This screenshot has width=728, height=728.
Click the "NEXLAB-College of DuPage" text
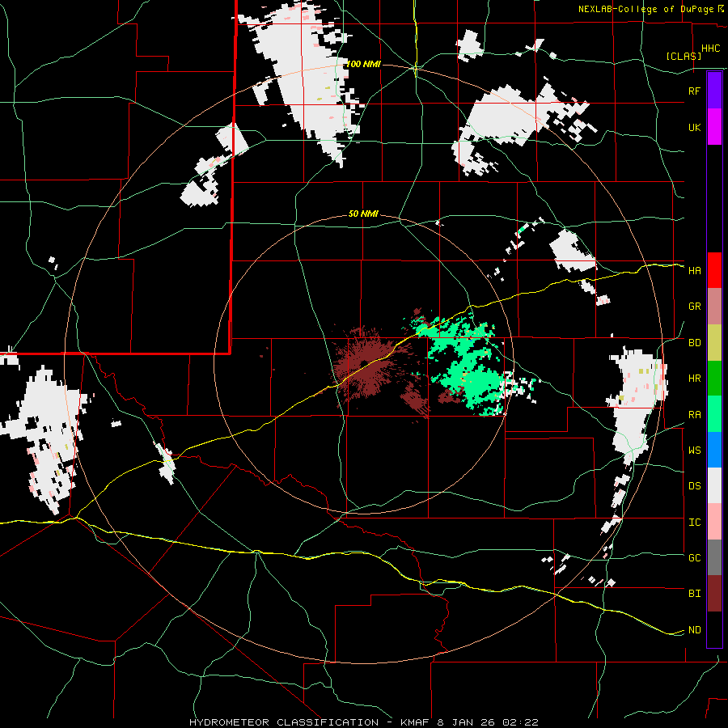[646, 9]
